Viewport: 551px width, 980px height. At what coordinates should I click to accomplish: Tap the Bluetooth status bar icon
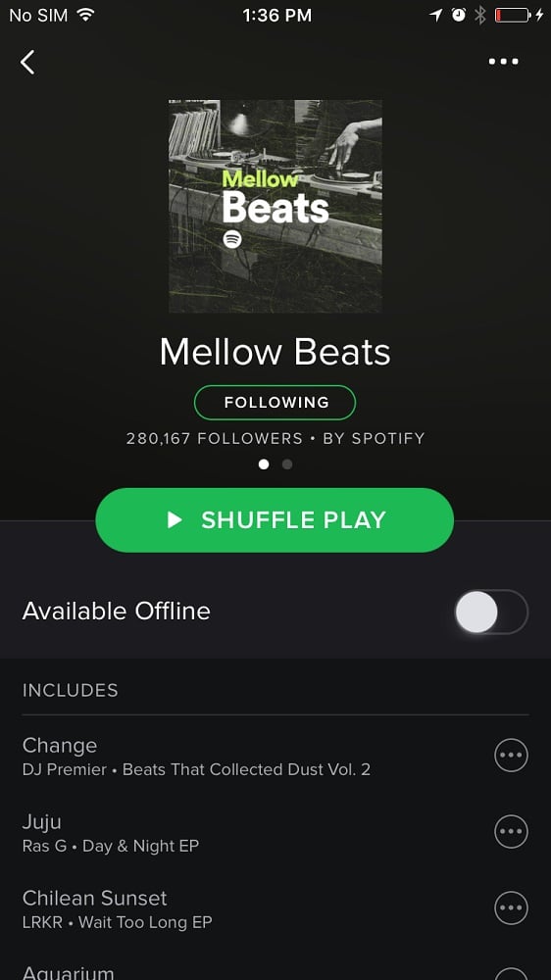pyautogui.click(x=479, y=15)
